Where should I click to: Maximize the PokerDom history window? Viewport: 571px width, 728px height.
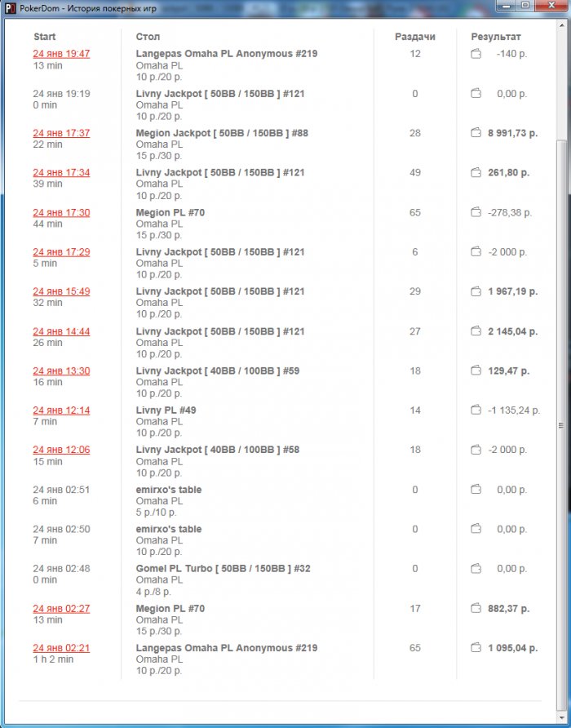[525, 7]
